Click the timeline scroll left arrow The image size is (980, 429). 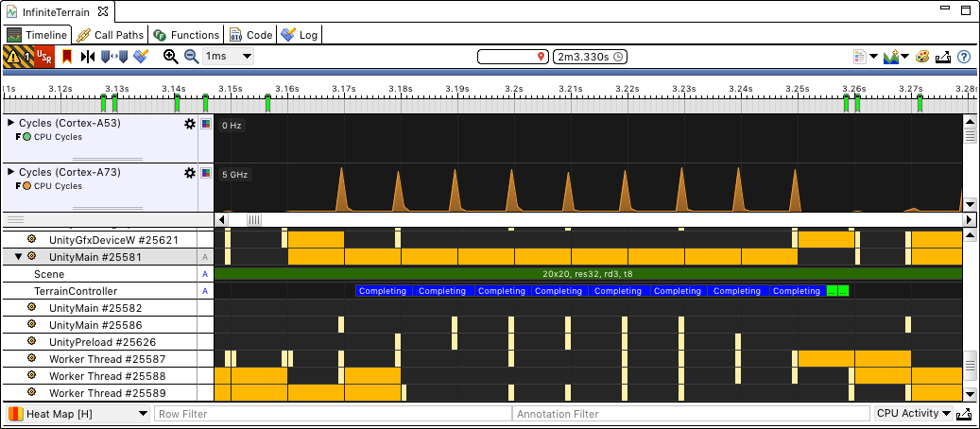pyautogui.click(x=220, y=219)
